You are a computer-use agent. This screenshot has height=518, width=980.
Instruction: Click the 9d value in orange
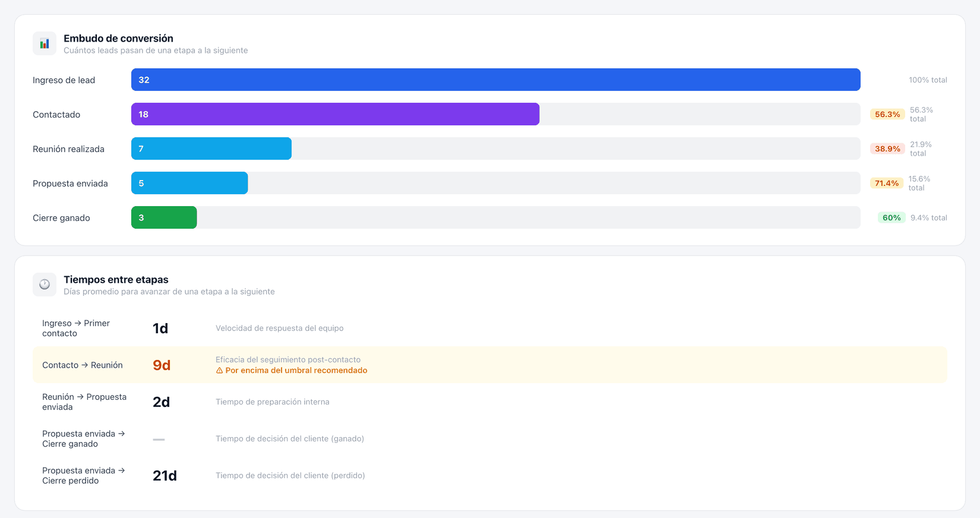click(162, 365)
